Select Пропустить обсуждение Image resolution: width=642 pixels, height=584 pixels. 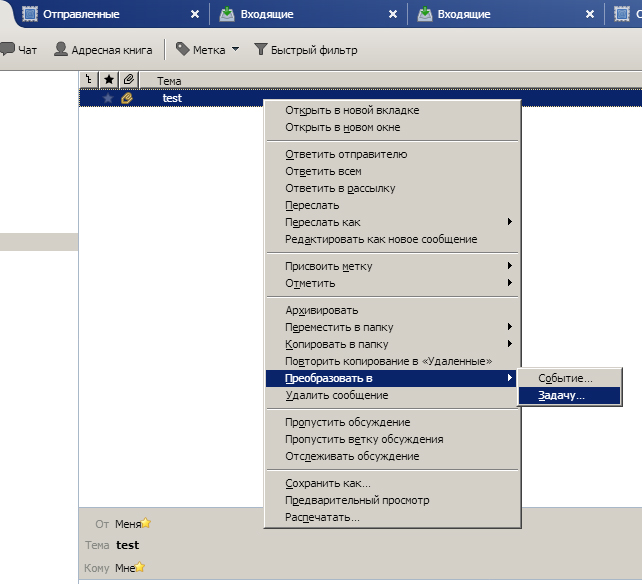(392, 422)
